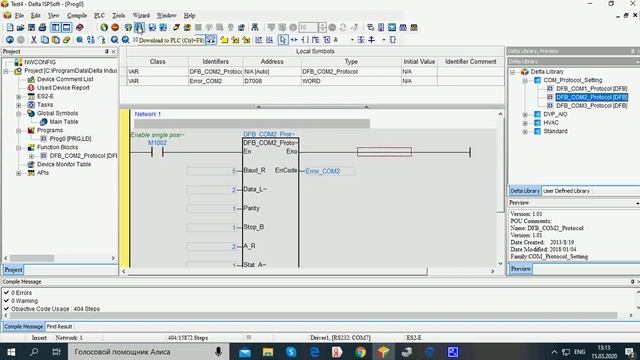Click the M1002 contact in ladder

point(157,152)
